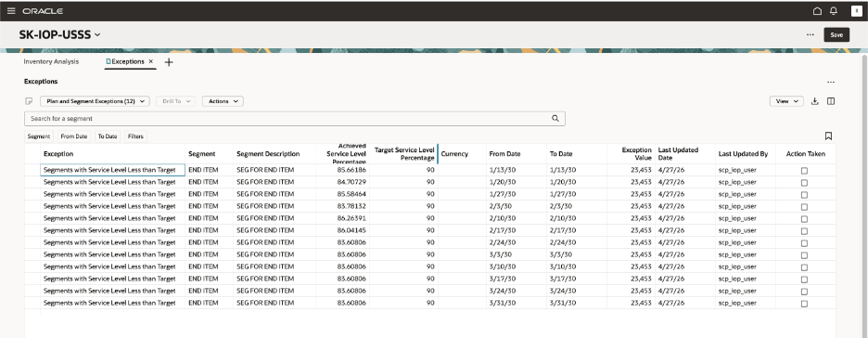The width and height of the screenshot is (868, 338).
Task: Click From Date column header
Action: point(517,154)
